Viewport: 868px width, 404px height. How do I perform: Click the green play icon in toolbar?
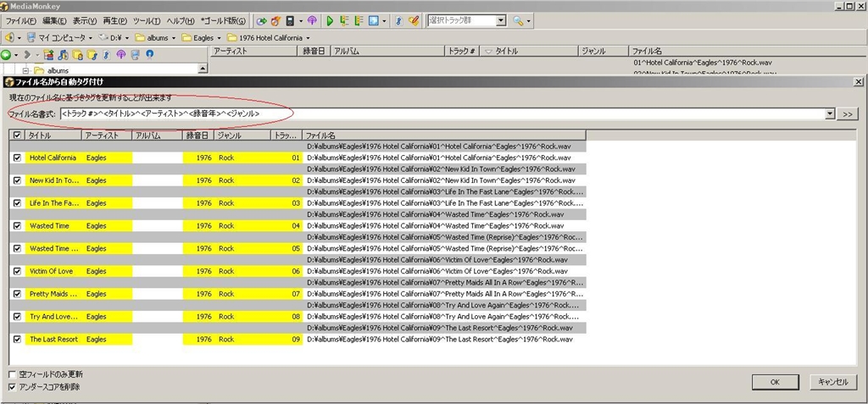[x=330, y=20]
